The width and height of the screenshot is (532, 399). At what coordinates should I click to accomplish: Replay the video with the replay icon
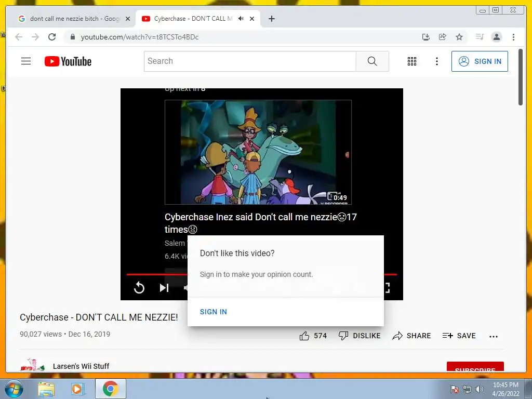click(139, 288)
